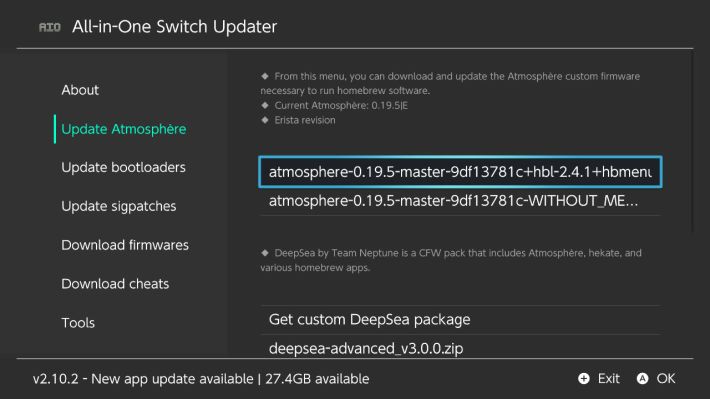Download deepsea-advanced_v3.0.0.zip
This screenshot has height=399, width=710.
(x=460, y=348)
